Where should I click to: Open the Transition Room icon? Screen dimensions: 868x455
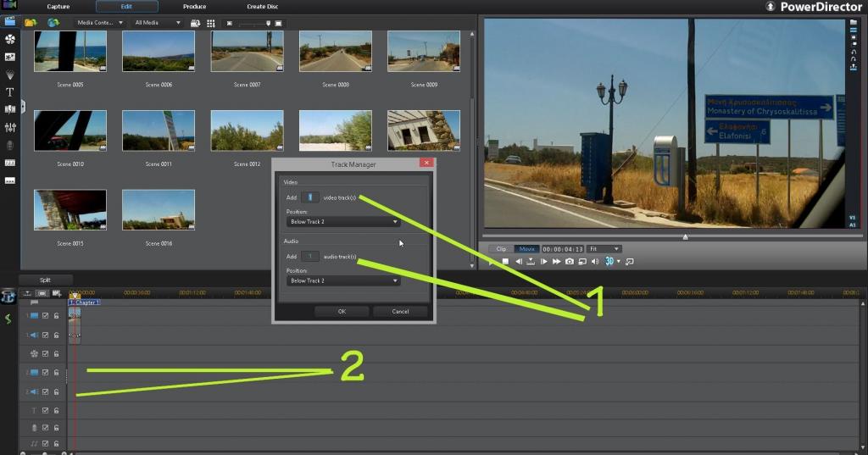[10, 109]
